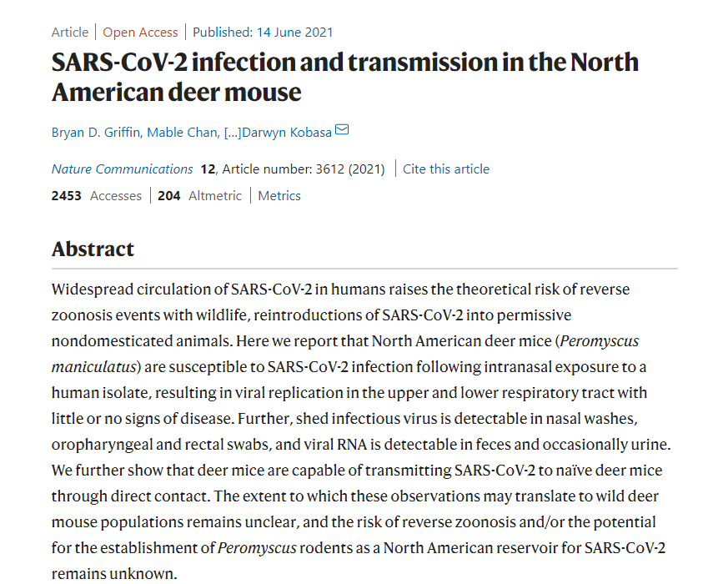
Task: Click the bold volume number 12
Action: tap(208, 169)
